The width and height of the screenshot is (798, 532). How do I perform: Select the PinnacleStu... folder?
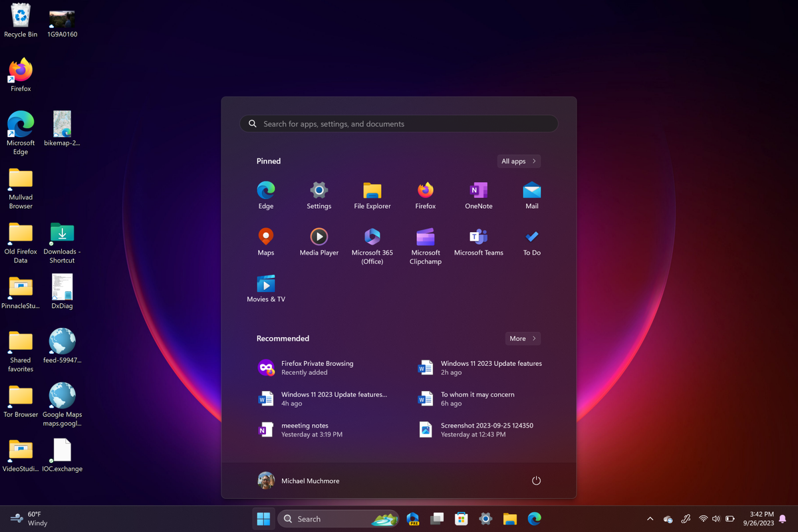tap(21, 293)
